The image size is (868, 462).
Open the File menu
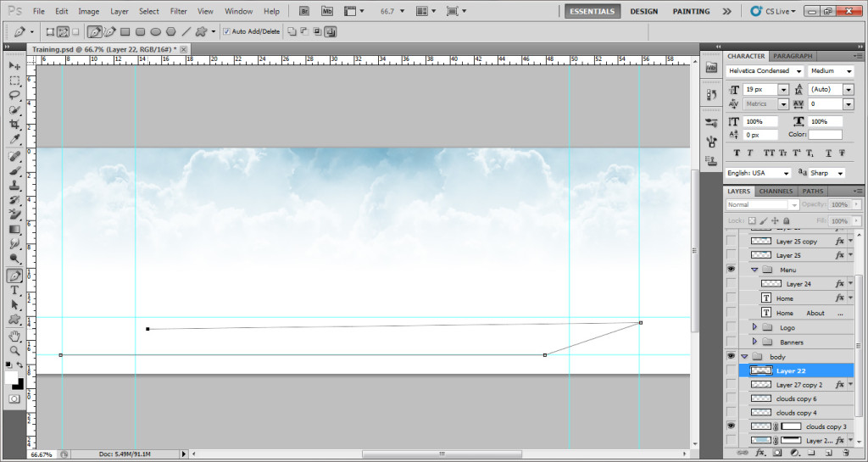point(39,11)
